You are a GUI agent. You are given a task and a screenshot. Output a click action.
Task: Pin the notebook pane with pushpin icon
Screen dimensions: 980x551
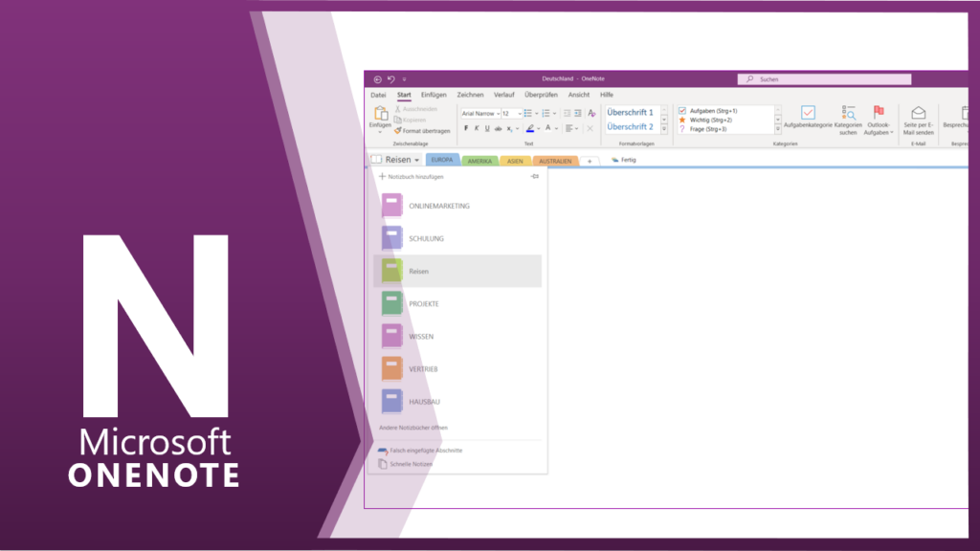[535, 177]
